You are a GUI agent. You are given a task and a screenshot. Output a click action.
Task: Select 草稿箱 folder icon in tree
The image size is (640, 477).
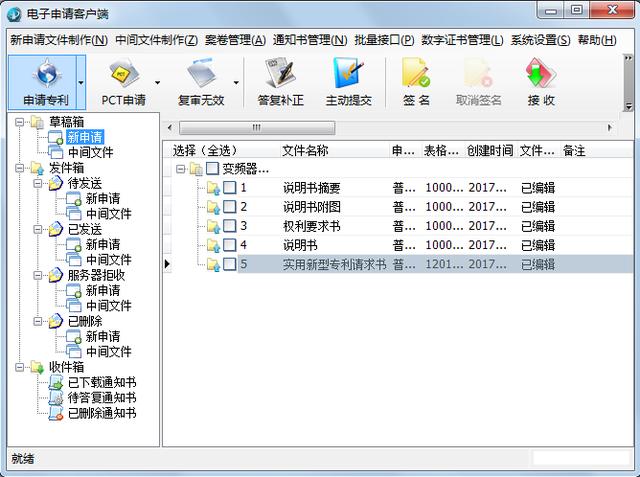(37, 122)
